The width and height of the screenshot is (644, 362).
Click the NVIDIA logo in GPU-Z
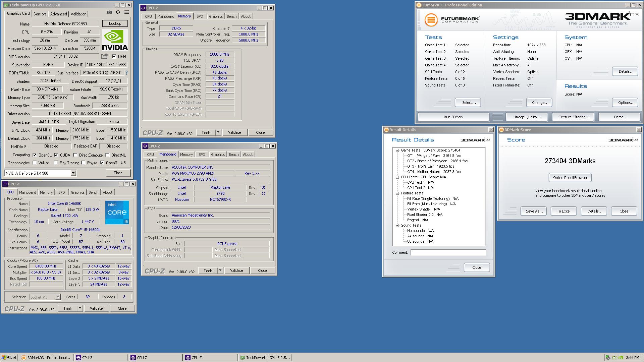coord(115,40)
